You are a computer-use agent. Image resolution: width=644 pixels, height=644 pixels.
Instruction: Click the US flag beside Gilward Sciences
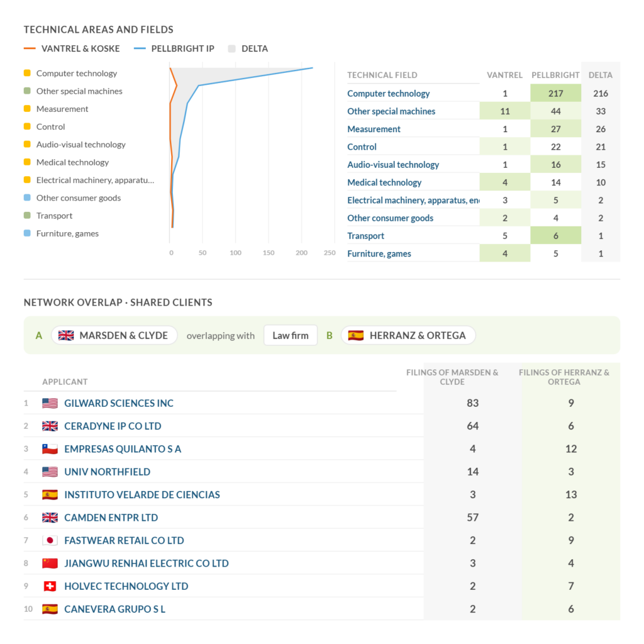(50, 403)
